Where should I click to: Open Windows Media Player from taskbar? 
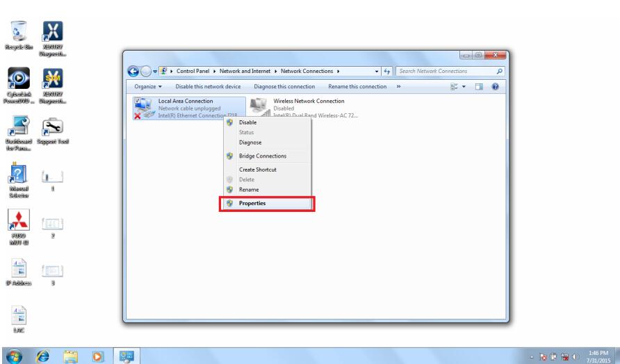point(97,356)
